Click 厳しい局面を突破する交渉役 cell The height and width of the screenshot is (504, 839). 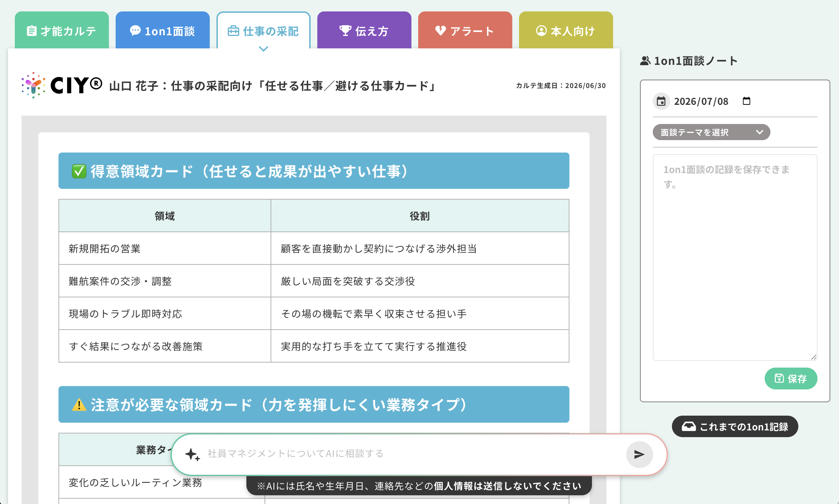point(420,281)
